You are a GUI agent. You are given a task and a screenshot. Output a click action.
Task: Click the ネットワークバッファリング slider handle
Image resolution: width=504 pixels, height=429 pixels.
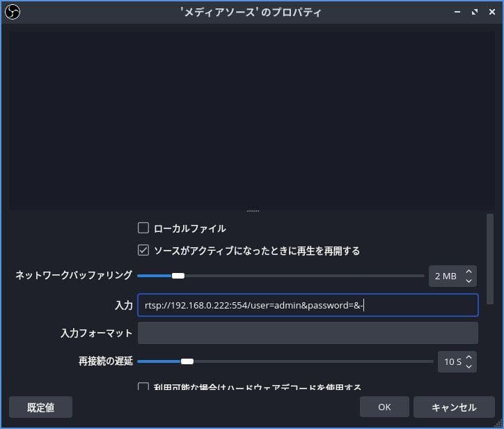click(x=178, y=276)
